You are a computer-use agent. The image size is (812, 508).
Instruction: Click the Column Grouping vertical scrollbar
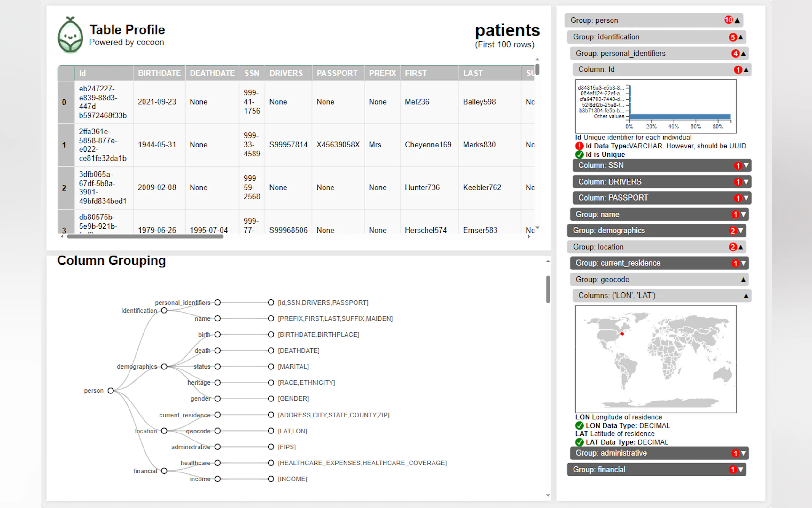548,289
